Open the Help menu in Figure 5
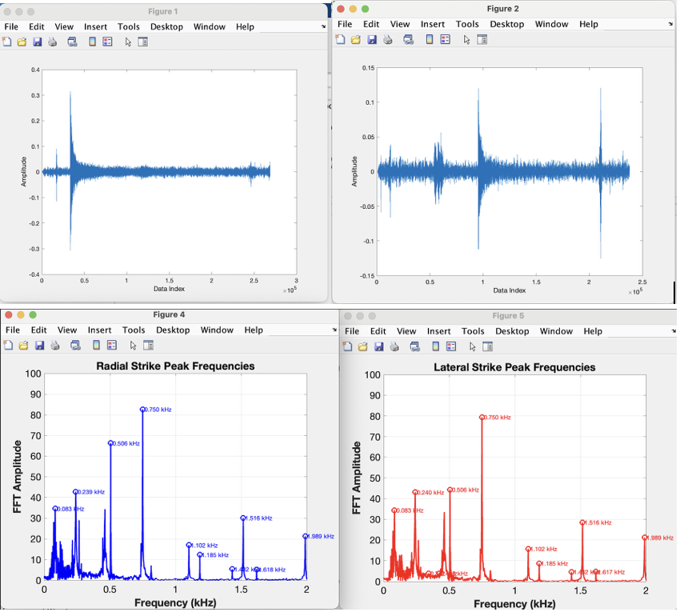The width and height of the screenshot is (680, 616). tap(593, 331)
